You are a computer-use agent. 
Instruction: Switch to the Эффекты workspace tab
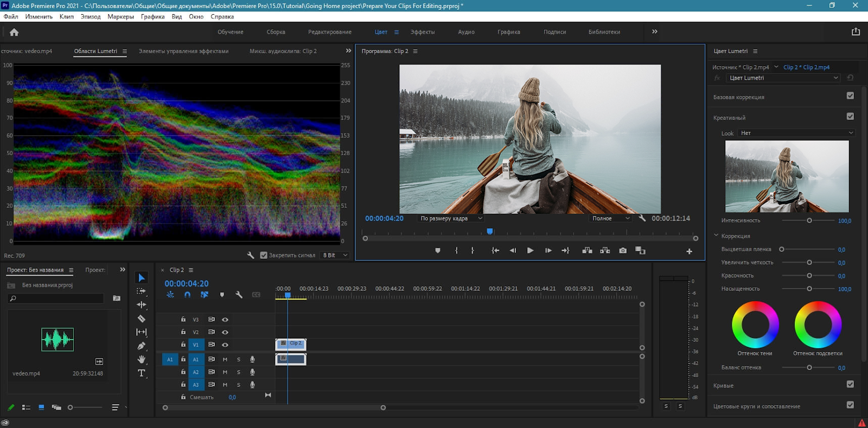tap(422, 32)
